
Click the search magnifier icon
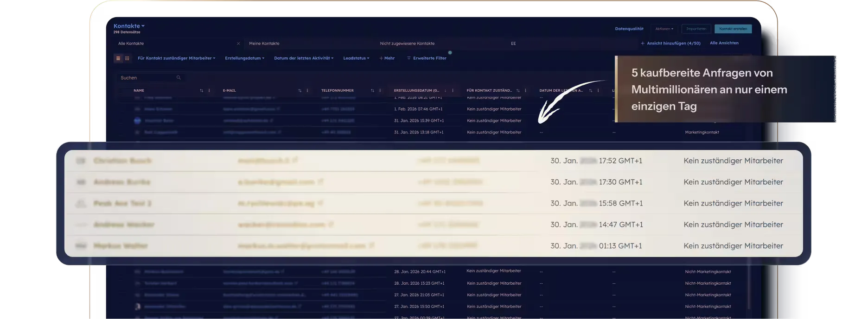(179, 78)
